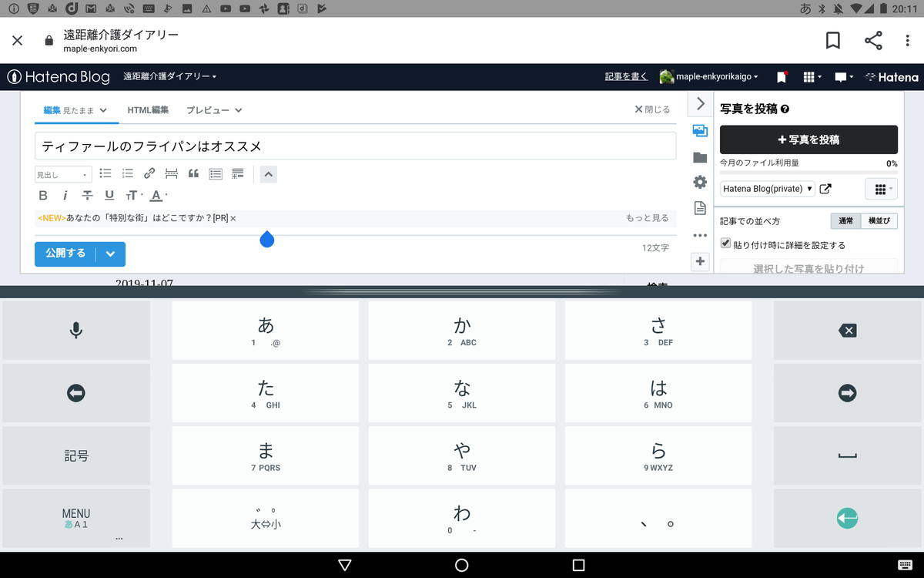The image size is (924, 578).
Task: Select 横並び layout option
Action: click(879, 221)
